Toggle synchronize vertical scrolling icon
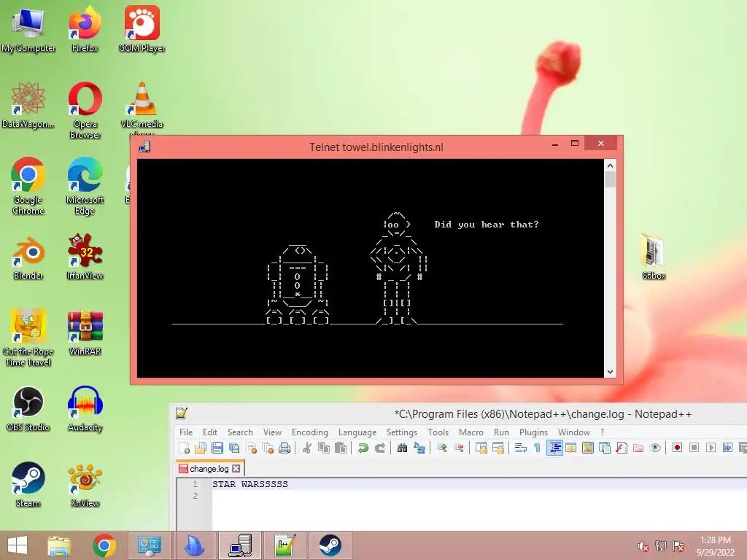 (481, 448)
